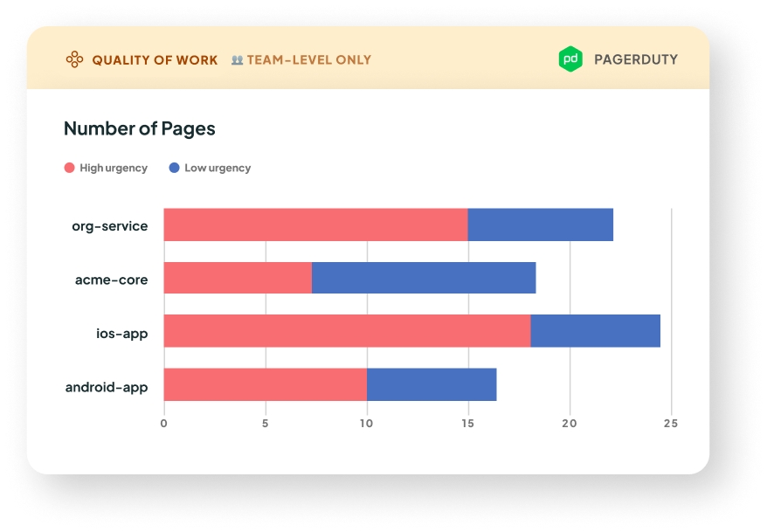Select the android-app red bar segment
The width and height of the screenshot is (767, 532).
[x=265, y=384]
